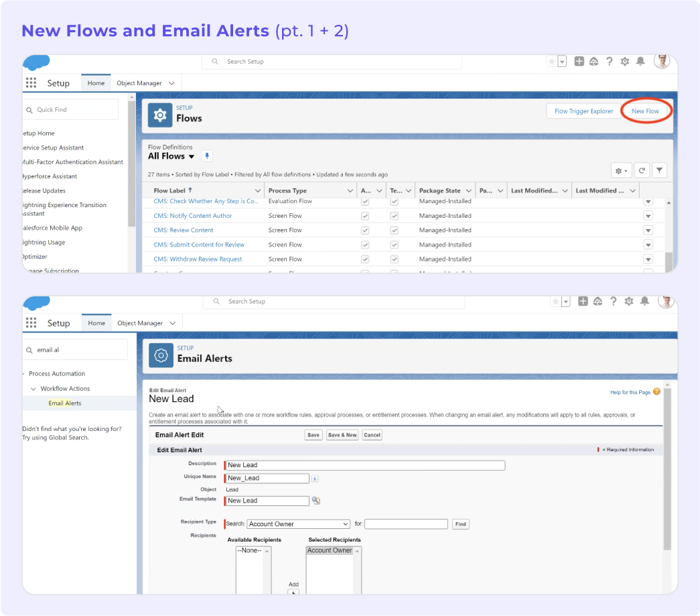Toggle A... checkbox for CMS: Withdraw Review Request
The height and width of the screenshot is (616, 700).
[x=365, y=259]
